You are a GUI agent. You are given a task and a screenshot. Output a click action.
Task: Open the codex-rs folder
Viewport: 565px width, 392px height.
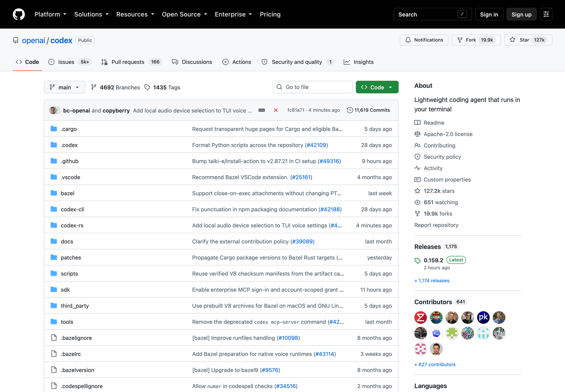[x=72, y=225]
